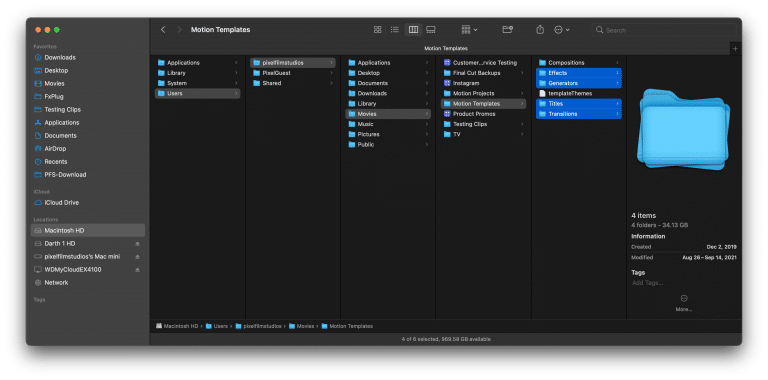This screenshot has width=768, height=380.
Task: Toggle column view button
Action: pos(413,30)
